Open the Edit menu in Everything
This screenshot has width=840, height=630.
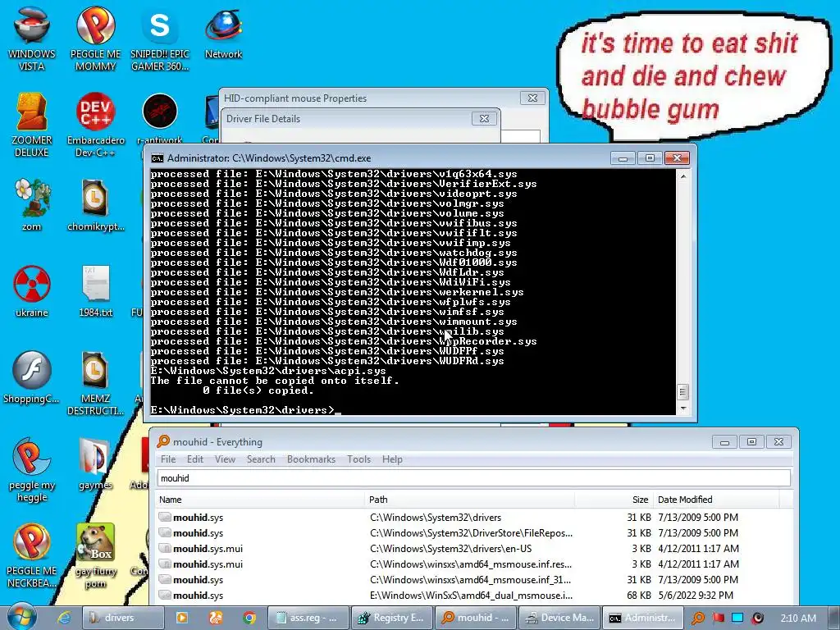pyautogui.click(x=195, y=459)
